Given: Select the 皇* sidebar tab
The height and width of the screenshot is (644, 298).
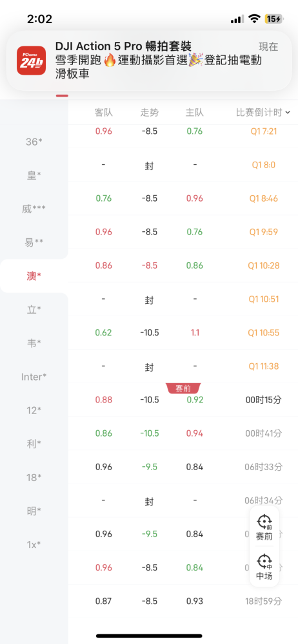Looking at the screenshot, I should click(34, 176).
